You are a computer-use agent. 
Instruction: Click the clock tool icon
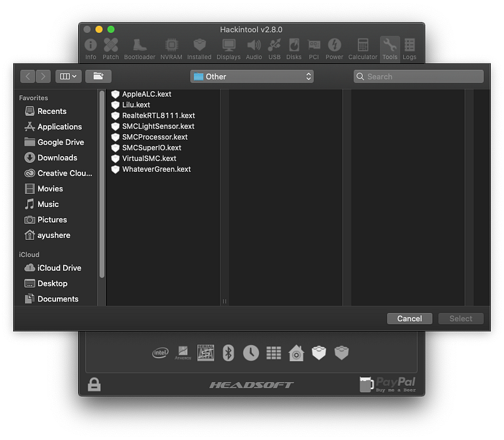tap(251, 353)
